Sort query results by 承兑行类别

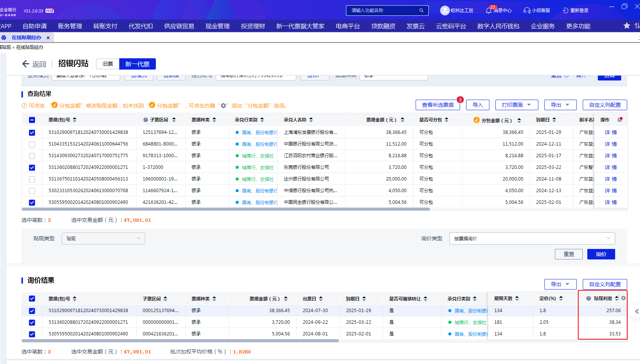[262, 120]
